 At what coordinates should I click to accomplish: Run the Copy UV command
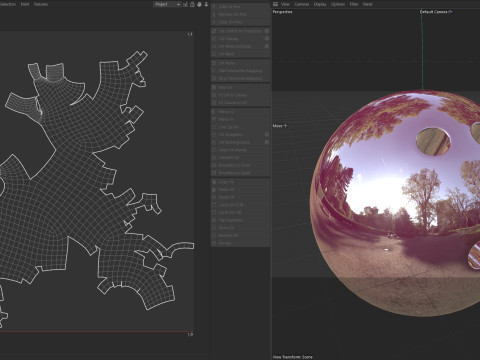tap(240, 182)
